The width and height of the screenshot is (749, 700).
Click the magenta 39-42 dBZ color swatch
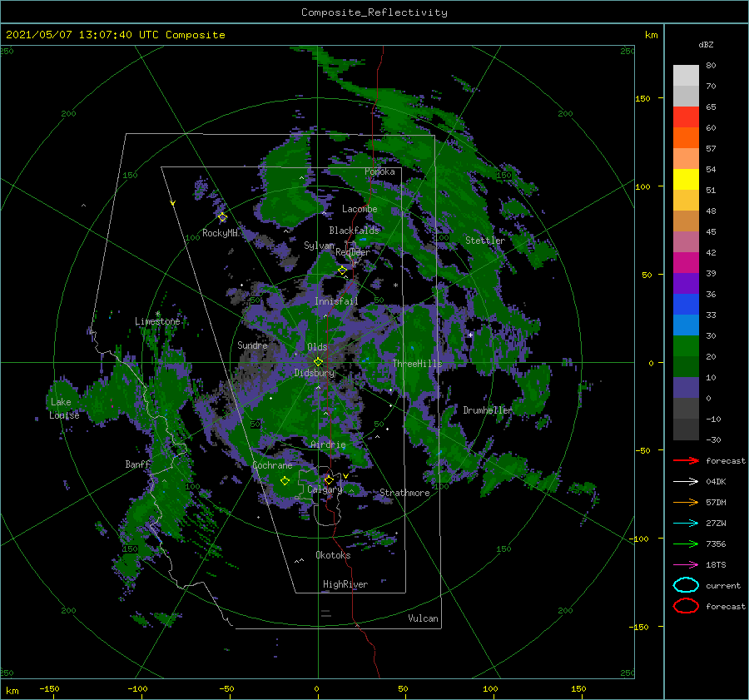tap(686, 263)
